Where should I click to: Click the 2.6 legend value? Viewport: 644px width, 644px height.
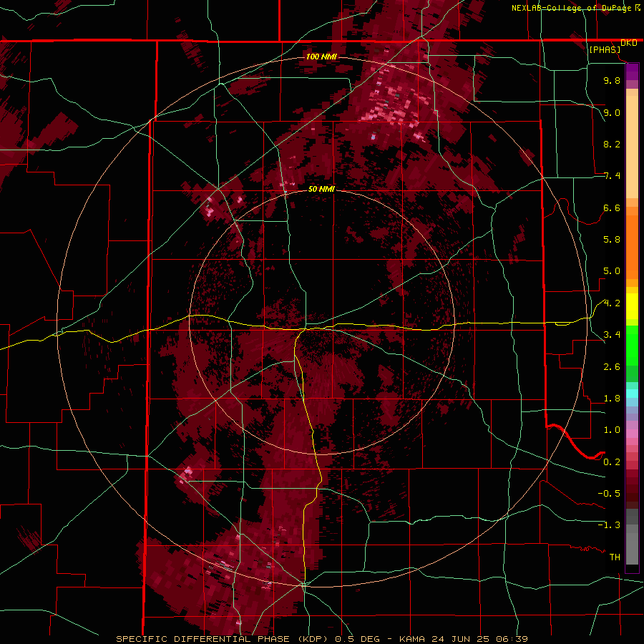pyautogui.click(x=612, y=367)
